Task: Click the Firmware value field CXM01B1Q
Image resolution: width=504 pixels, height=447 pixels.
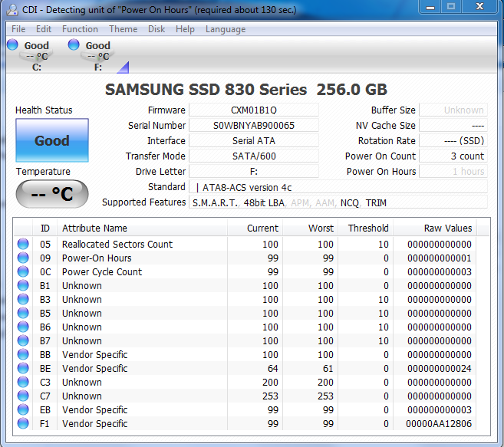Action: coord(253,110)
